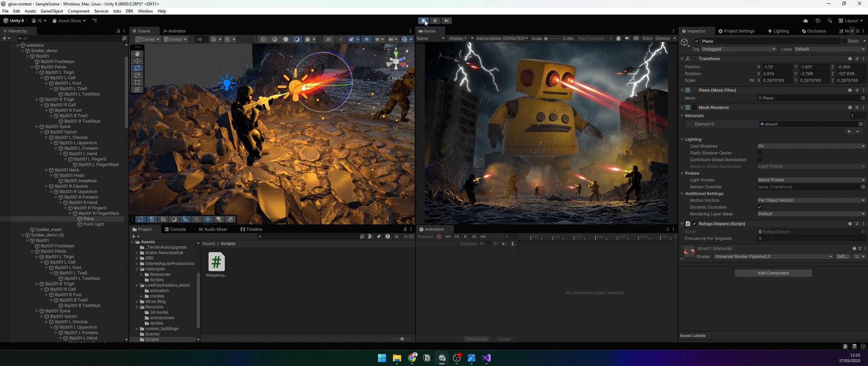Click the animation record button

pyautogui.click(x=439, y=237)
